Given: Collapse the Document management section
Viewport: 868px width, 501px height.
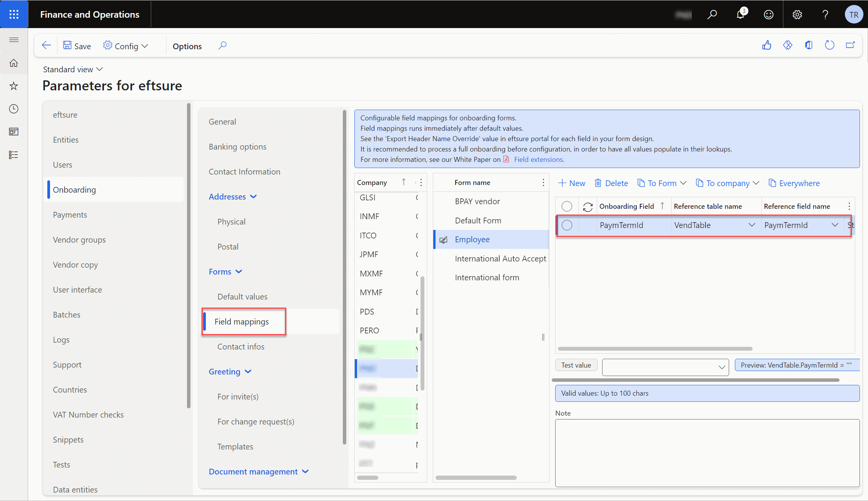Looking at the screenshot, I should pyautogui.click(x=259, y=471).
